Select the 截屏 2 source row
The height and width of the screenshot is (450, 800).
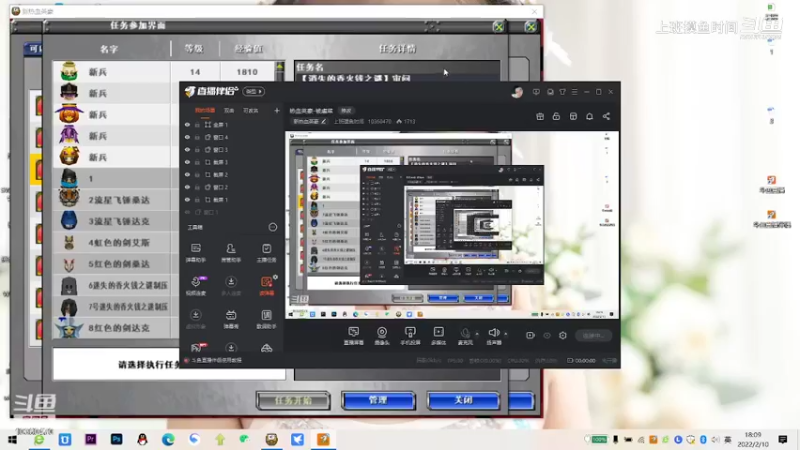click(231, 174)
